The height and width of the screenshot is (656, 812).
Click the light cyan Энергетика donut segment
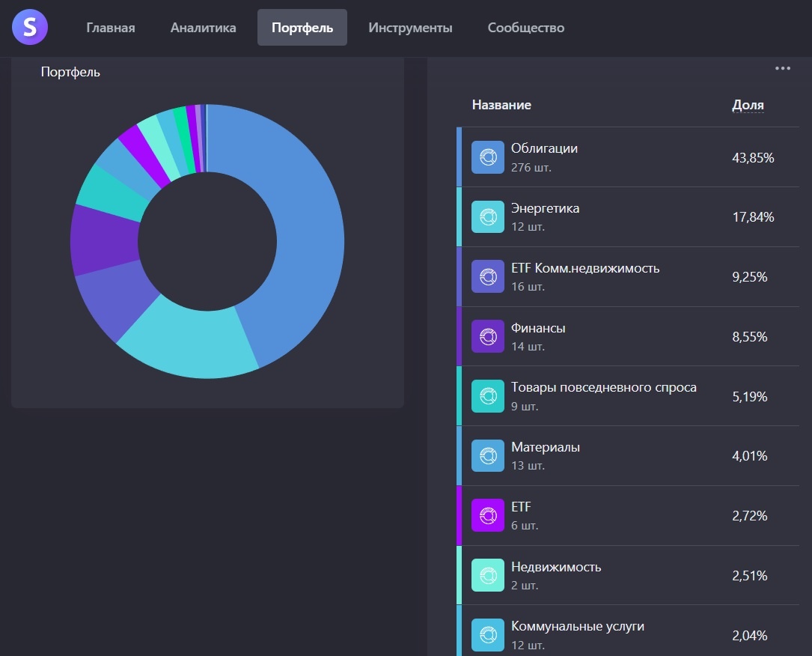point(192,343)
